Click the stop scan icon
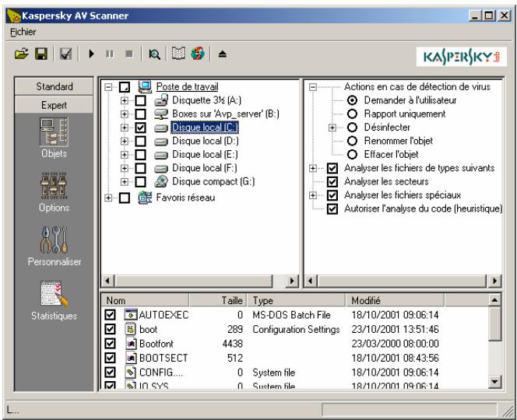Screen dimensions: 517x420 click(129, 54)
